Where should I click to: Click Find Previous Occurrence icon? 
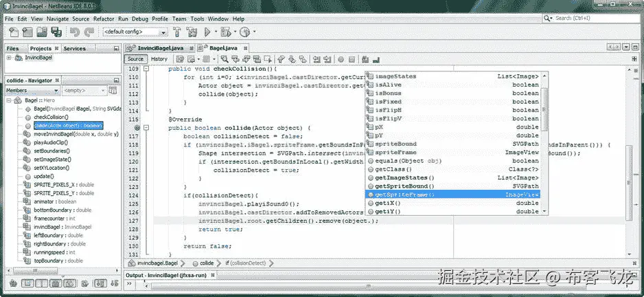pos(235,59)
